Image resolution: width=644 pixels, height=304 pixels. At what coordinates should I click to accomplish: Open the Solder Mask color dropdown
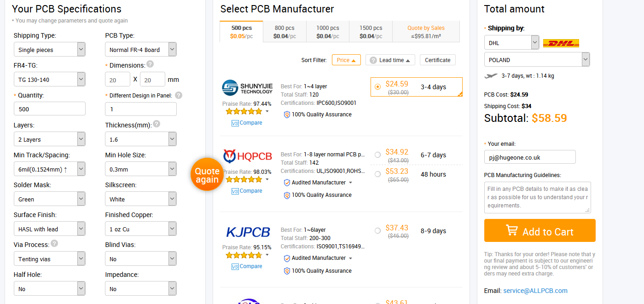[49, 199]
